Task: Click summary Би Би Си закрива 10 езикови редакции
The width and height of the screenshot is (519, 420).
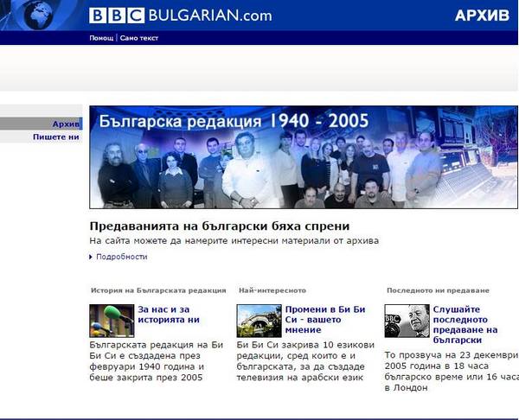Action: [305, 361]
